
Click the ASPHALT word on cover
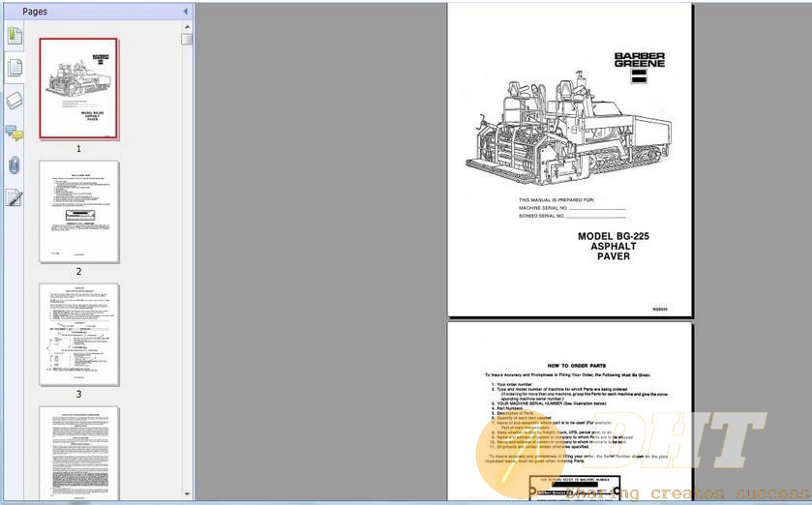tap(614, 247)
